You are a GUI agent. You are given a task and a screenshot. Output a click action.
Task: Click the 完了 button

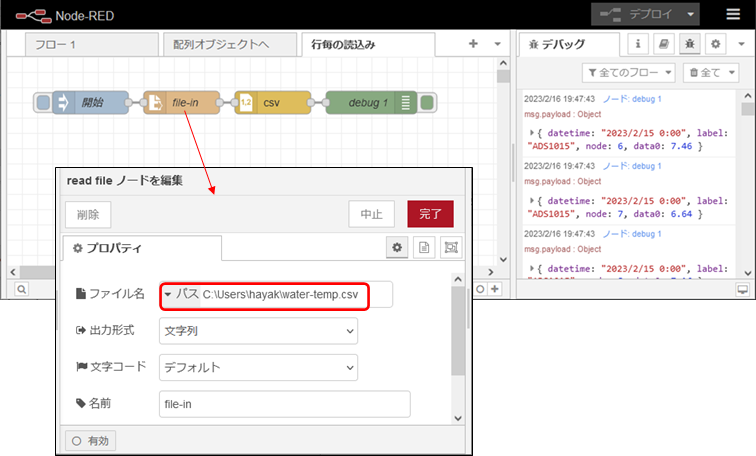click(430, 213)
